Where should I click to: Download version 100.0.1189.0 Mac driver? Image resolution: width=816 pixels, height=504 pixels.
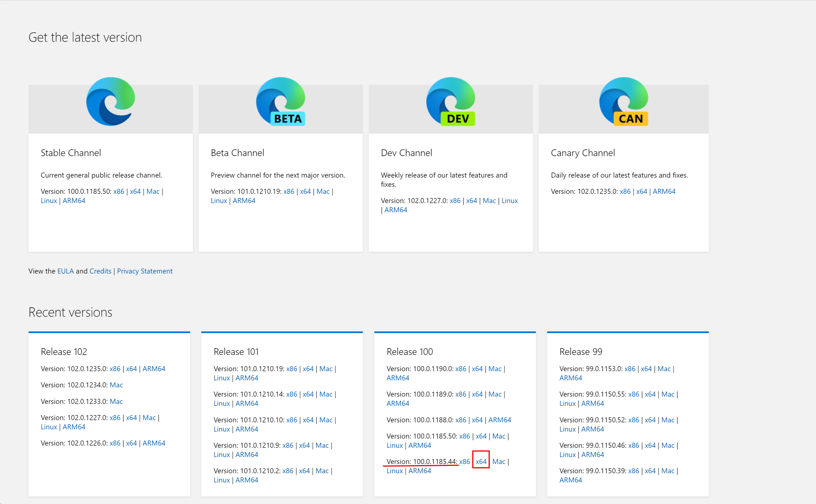(x=495, y=394)
